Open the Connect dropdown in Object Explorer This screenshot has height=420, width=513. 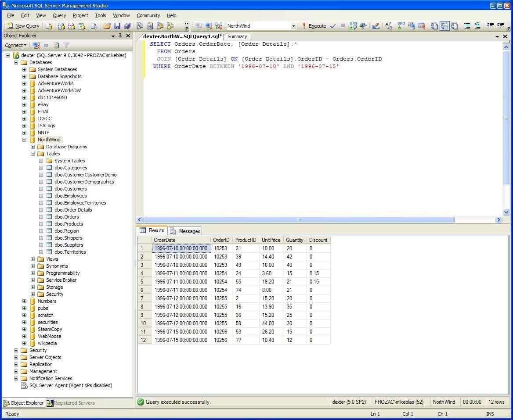[x=15, y=46]
